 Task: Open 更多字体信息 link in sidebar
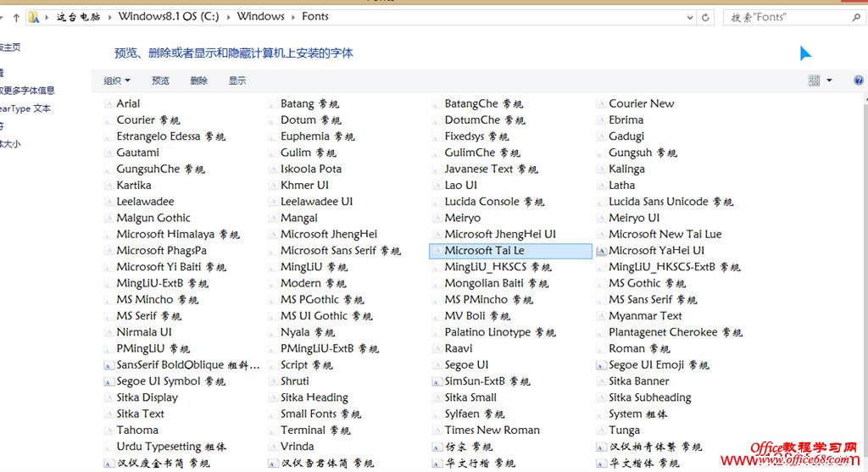[27, 90]
